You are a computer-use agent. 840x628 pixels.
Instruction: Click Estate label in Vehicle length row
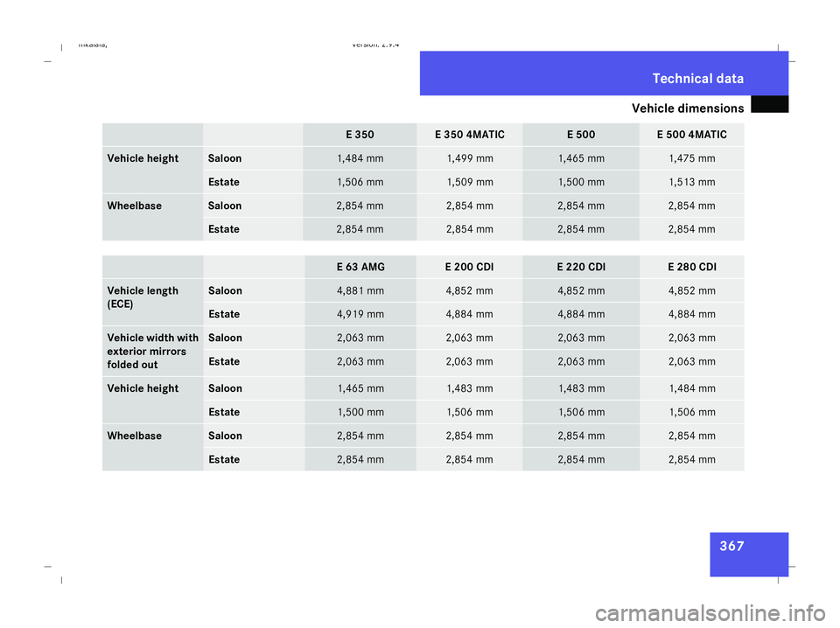tap(224, 314)
